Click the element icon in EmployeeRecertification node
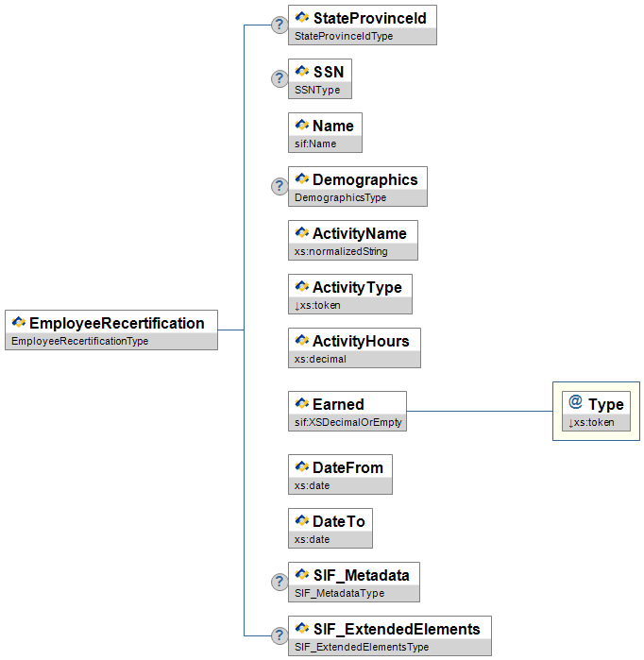644x660 pixels. coord(19,323)
